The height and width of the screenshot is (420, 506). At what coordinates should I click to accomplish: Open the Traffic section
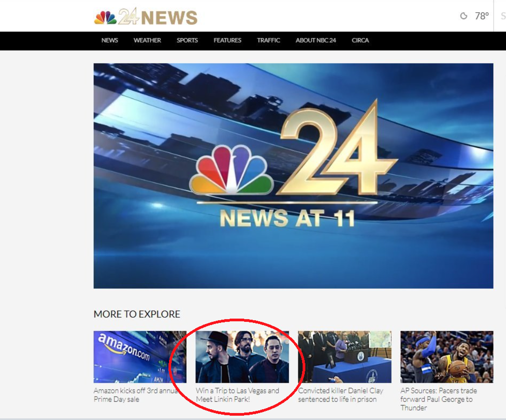coord(268,40)
